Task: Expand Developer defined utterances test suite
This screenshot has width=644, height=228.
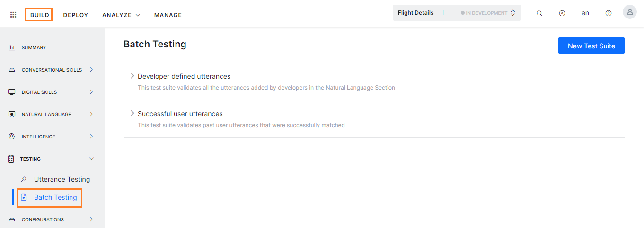Action: tap(132, 76)
